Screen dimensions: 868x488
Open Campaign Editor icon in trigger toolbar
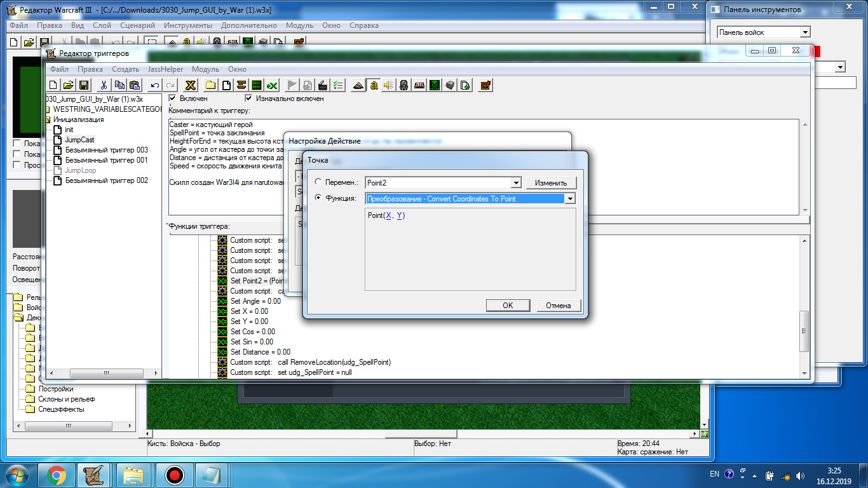[419, 85]
